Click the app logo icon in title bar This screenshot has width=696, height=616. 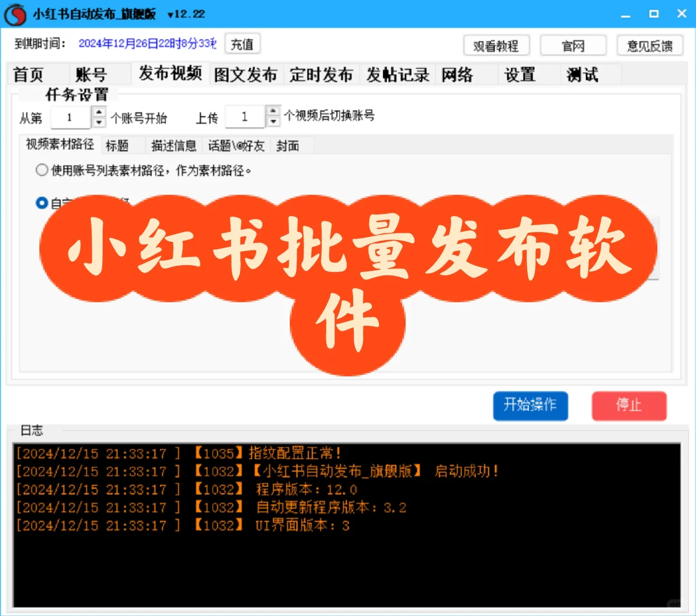[15, 14]
